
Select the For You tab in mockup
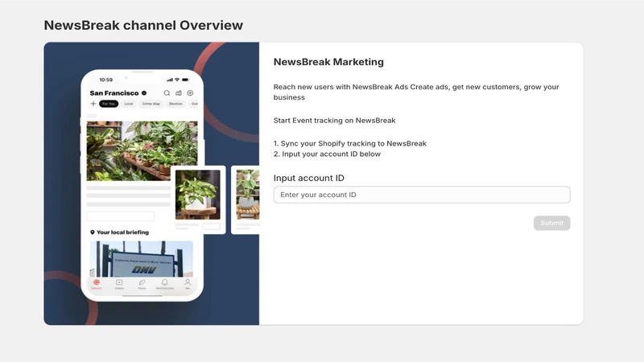tap(109, 104)
